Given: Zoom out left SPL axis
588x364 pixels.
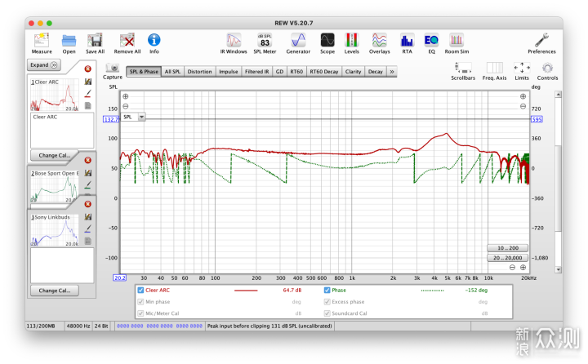Looking at the screenshot, I should pos(126,106).
